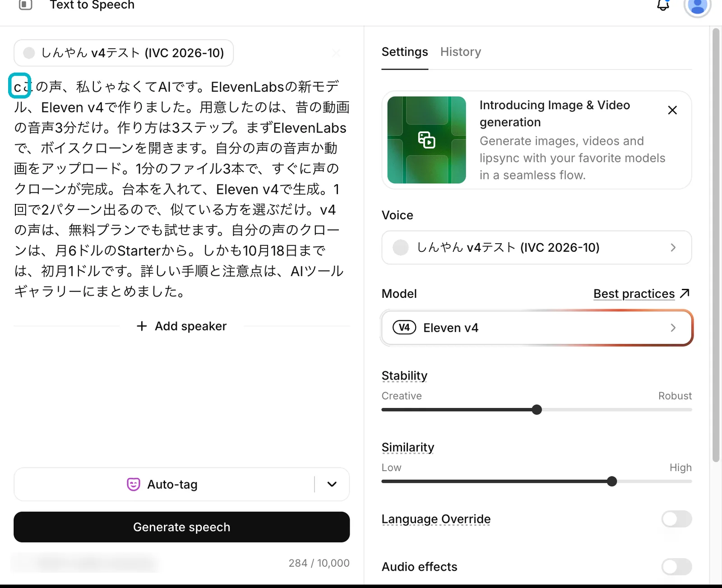Viewport: 722px width, 588px height.
Task: Click the Language Override label
Action: [x=436, y=519]
